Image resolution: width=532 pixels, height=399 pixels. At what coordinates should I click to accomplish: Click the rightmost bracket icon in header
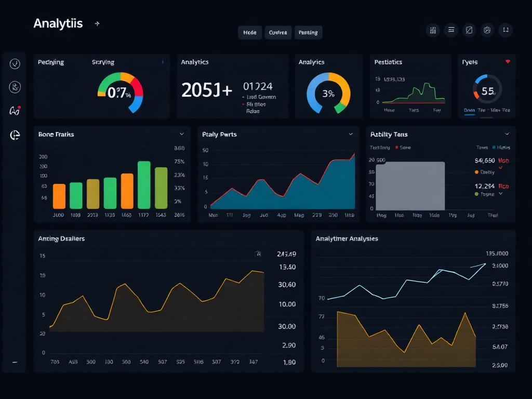pyautogui.click(x=506, y=30)
